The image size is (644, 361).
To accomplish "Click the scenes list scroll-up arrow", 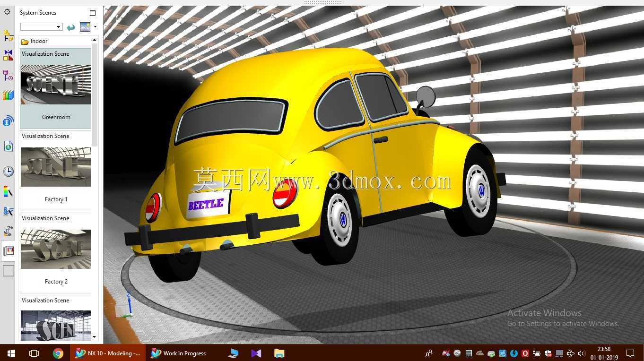I will click(x=95, y=40).
